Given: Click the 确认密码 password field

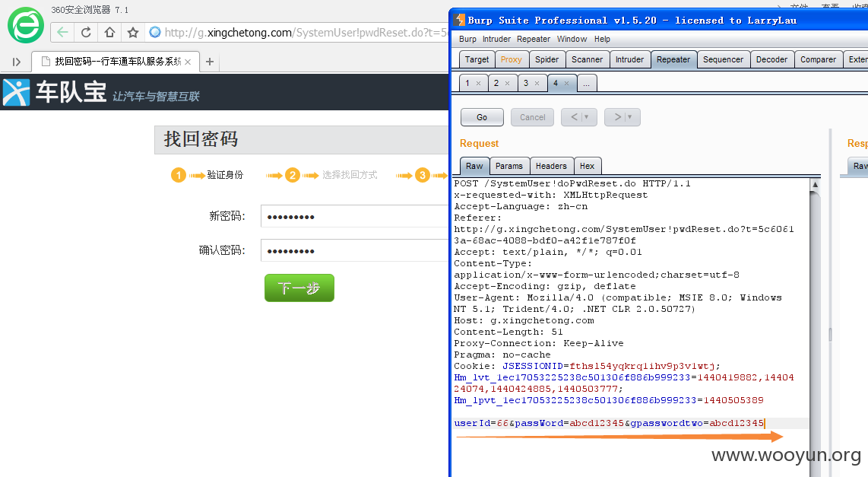Looking at the screenshot, I should (x=354, y=250).
